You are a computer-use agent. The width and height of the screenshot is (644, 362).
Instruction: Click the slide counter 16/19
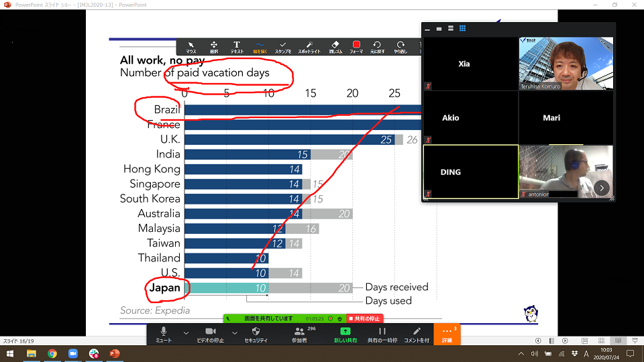[x=19, y=341]
